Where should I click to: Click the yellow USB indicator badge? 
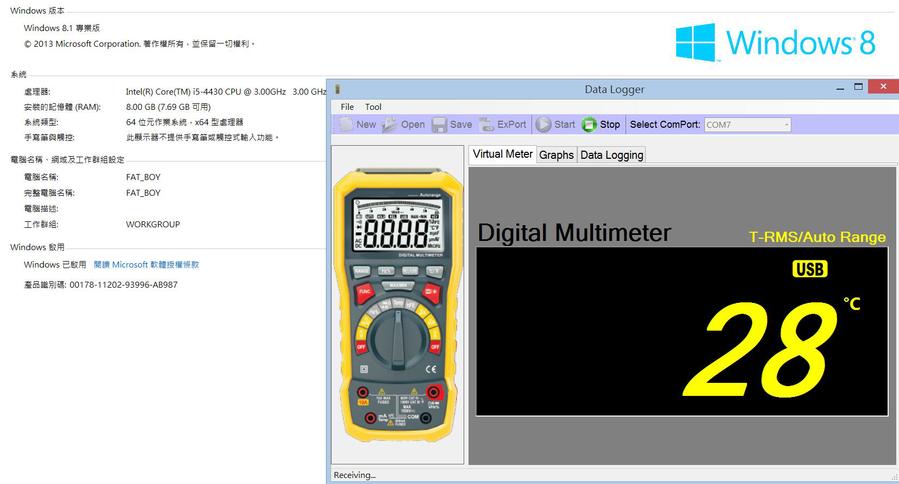pos(809,269)
